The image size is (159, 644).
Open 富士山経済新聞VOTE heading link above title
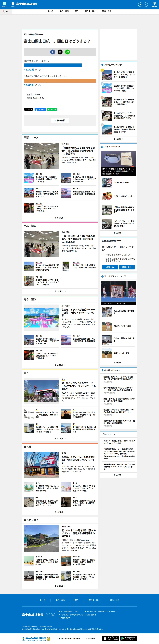34,34
